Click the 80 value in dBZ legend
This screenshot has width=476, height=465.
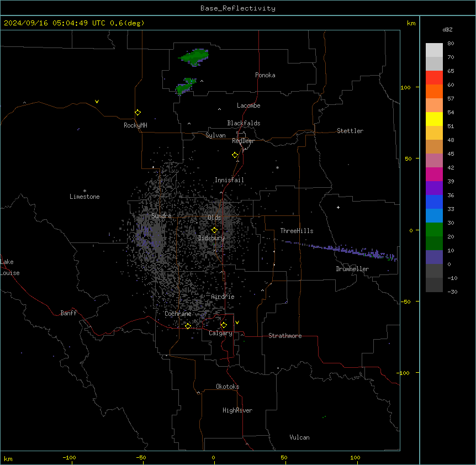[451, 44]
